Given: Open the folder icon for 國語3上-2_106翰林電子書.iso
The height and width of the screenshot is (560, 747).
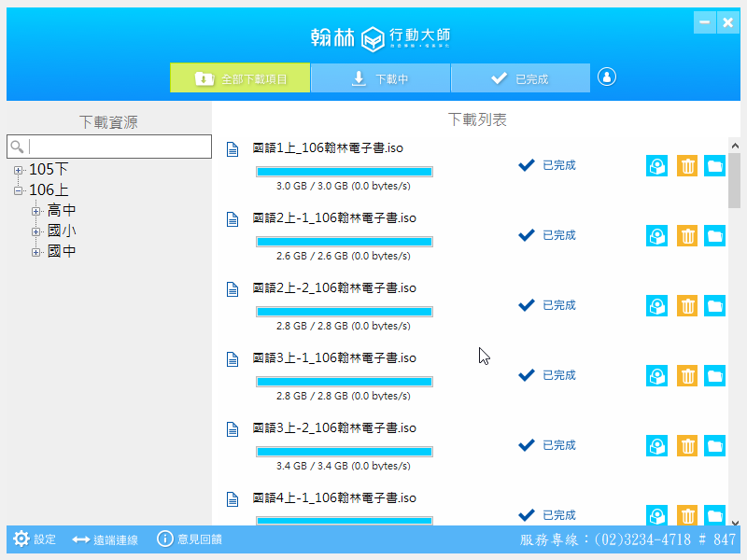Looking at the screenshot, I should (714, 446).
